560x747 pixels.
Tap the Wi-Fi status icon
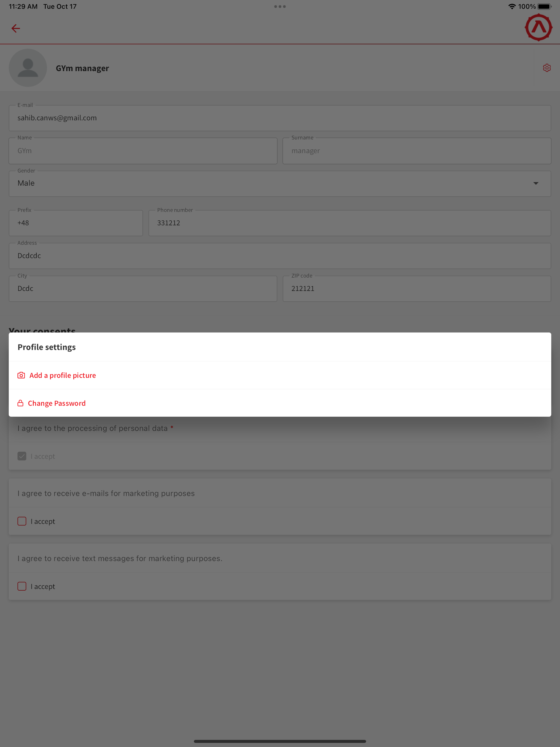click(x=512, y=6)
